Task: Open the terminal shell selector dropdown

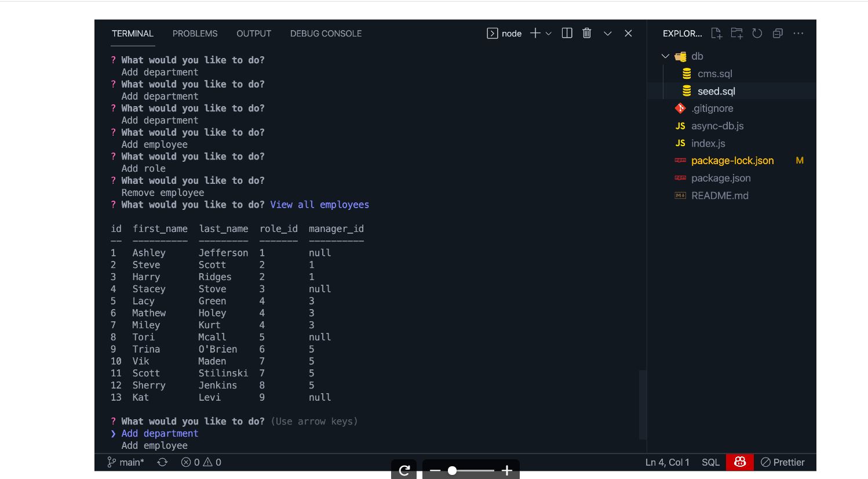Action: tap(548, 33)
